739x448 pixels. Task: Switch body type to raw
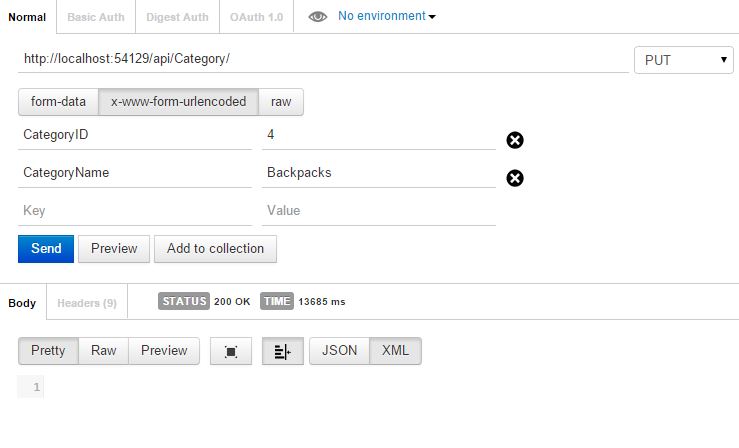tap(281, 102)
